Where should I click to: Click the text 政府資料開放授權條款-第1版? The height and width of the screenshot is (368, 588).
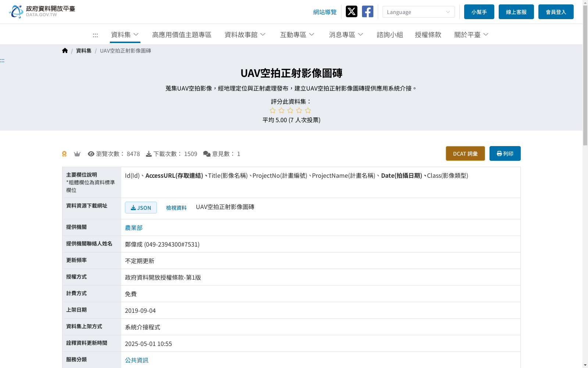163,277
